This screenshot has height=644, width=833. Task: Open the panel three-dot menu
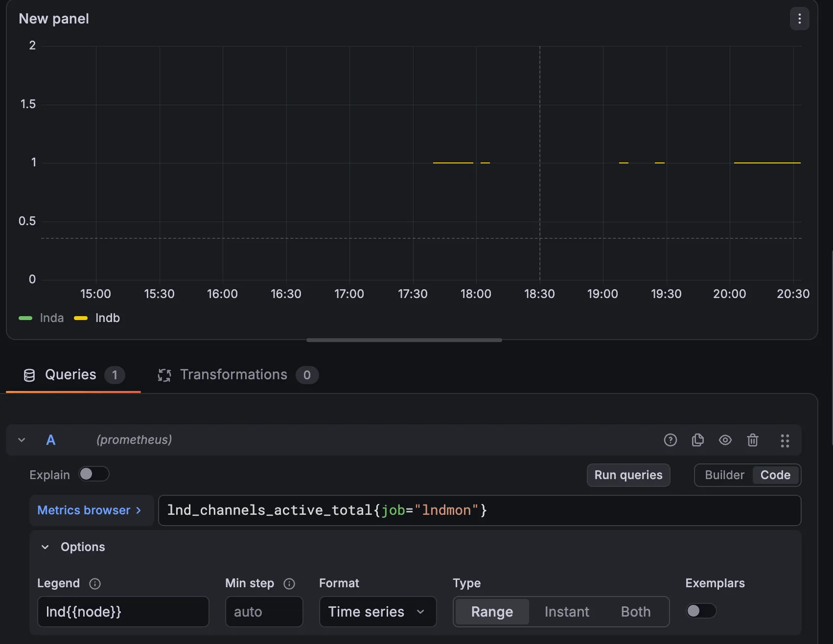799,19
